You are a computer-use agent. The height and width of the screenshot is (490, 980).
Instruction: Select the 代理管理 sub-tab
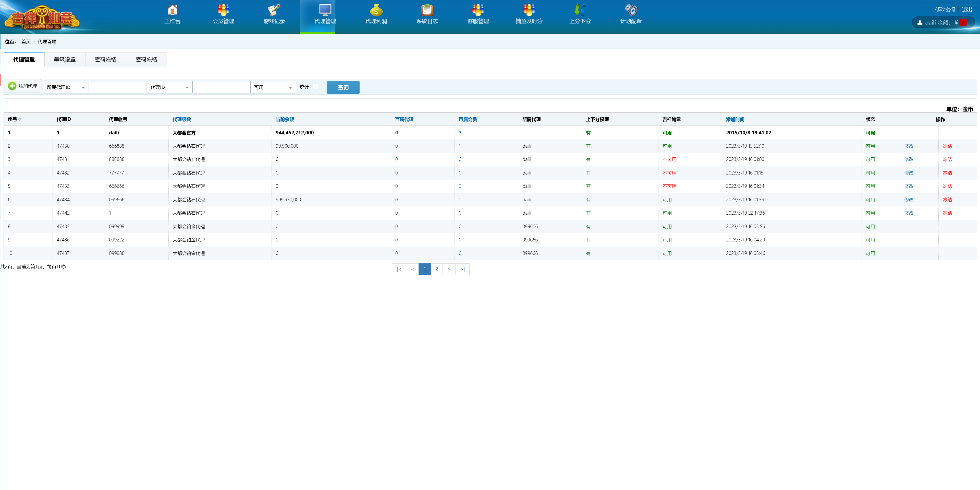24,59
